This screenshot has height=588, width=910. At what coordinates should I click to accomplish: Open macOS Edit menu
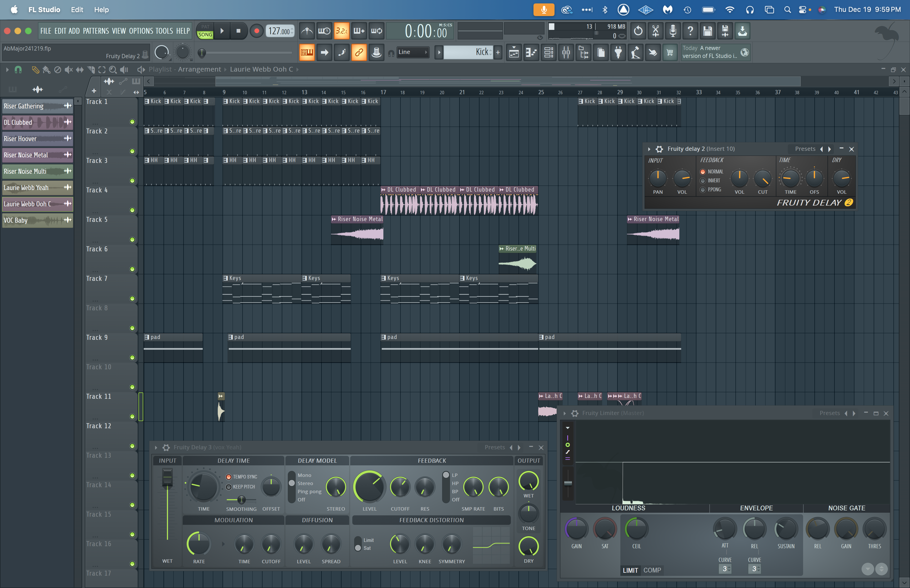click(77, 9)
